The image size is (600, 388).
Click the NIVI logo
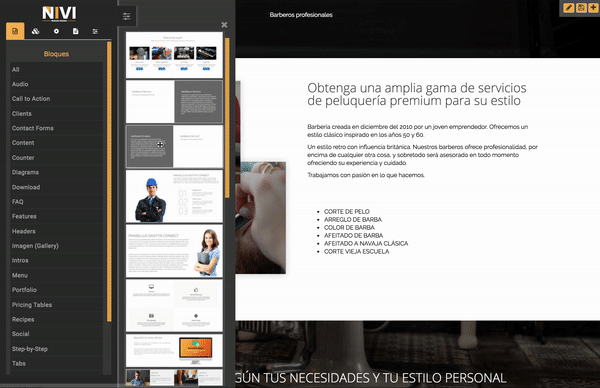pos(59,13)
